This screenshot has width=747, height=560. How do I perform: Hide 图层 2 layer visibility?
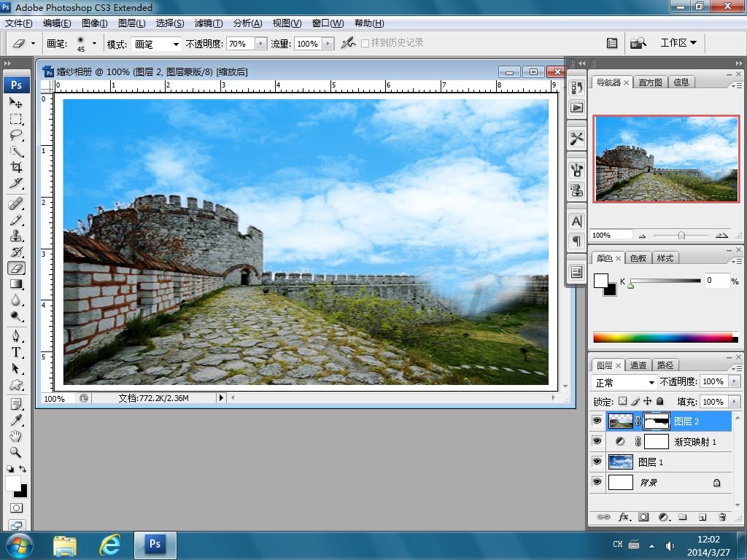coord(597,421)
